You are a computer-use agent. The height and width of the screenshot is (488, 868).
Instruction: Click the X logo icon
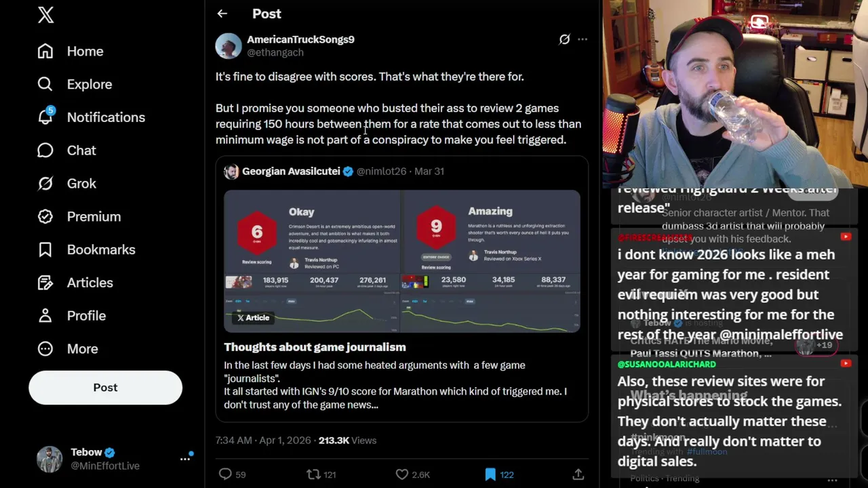[45, 15]
